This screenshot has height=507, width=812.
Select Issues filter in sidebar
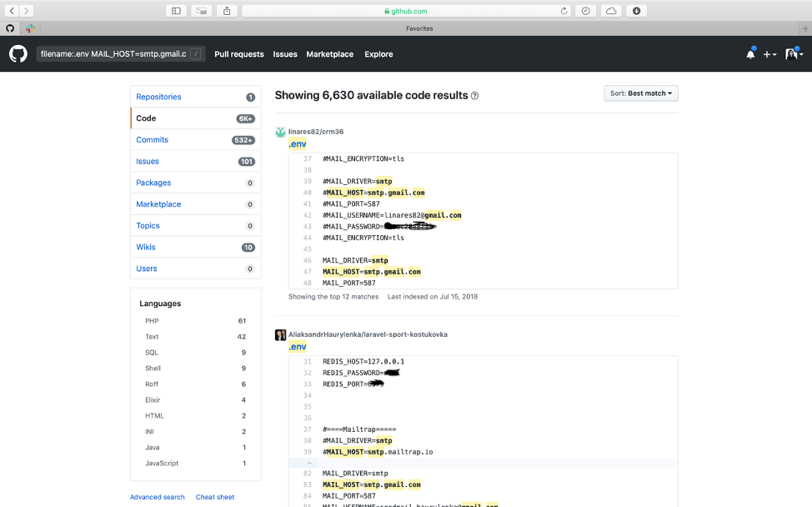tap(148, 162)
